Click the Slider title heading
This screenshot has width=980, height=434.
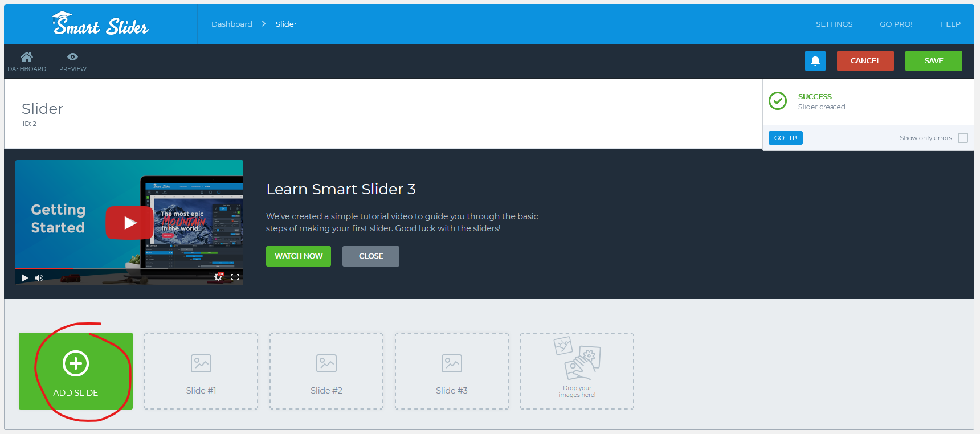point(43,109)
